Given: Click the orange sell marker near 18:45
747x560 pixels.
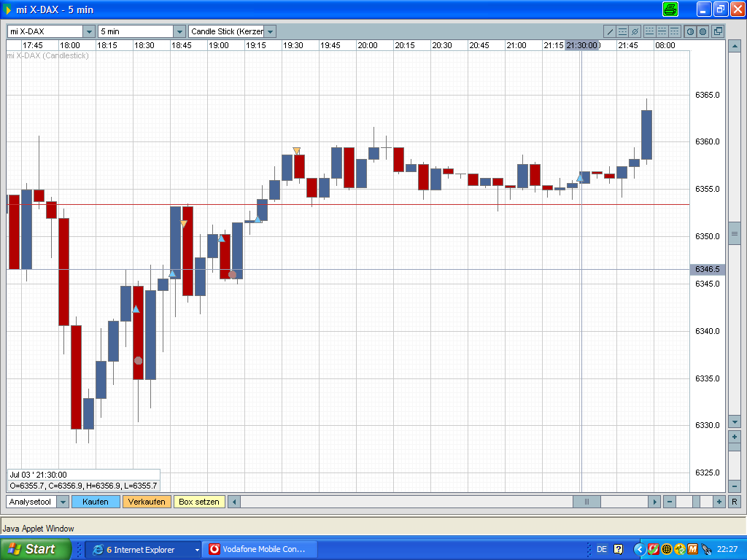Looking at the screenshot, I should 184,224.
